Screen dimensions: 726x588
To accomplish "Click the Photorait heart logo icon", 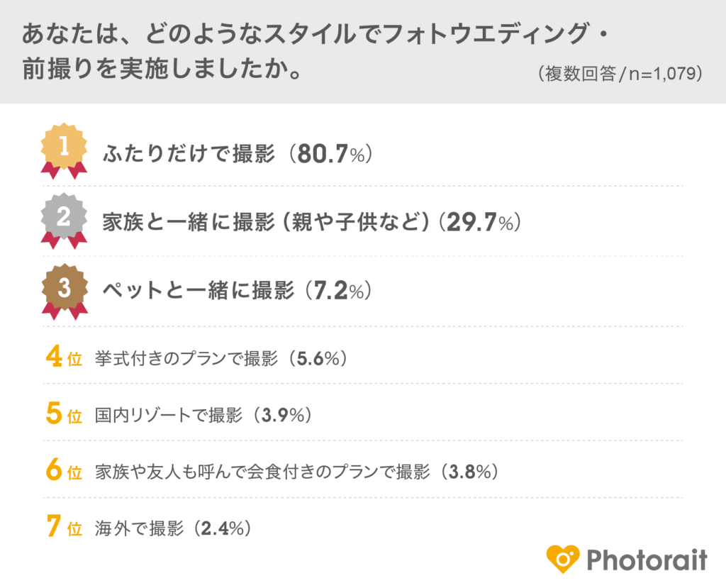I will [563, 559].
